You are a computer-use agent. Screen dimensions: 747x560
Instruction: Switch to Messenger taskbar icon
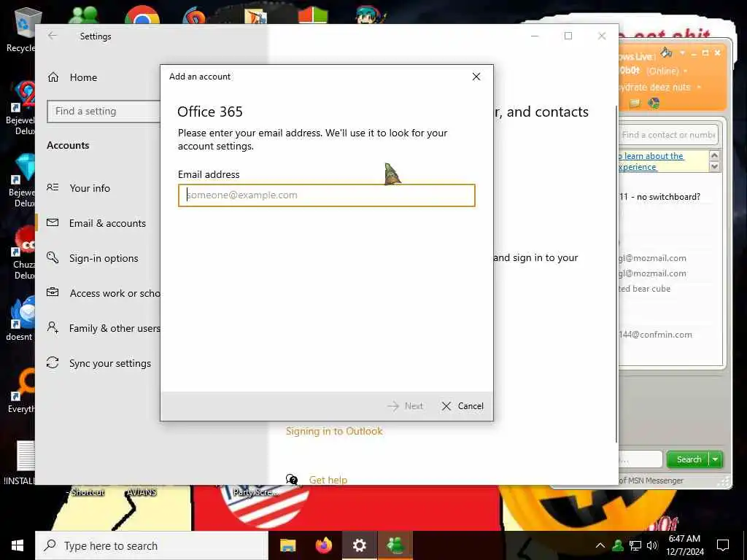click(x=395, y=545)
